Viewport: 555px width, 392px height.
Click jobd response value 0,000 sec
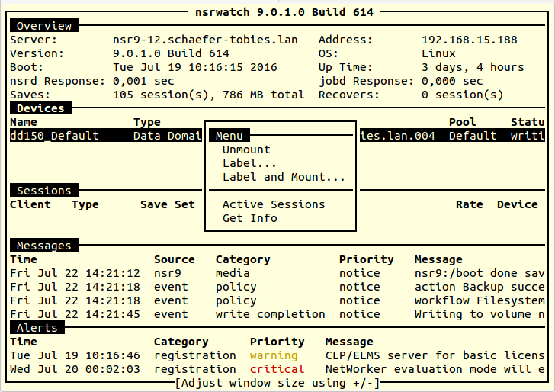[452, 81]
